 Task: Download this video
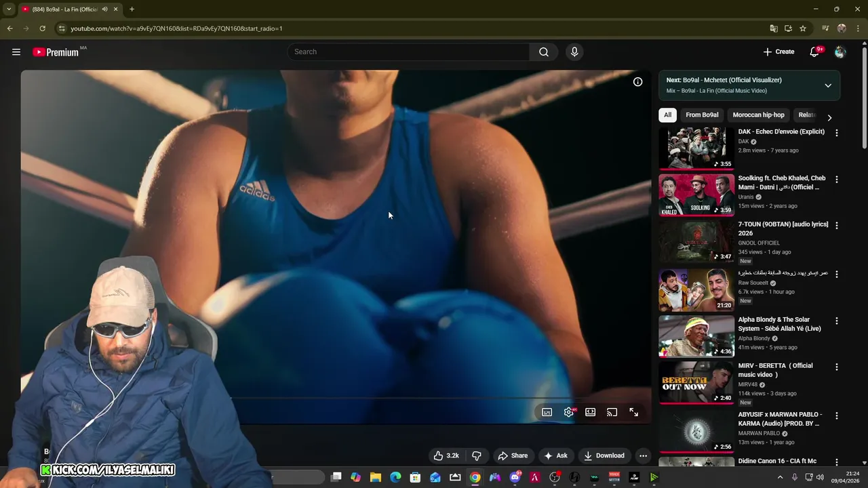tap(604, 455)
